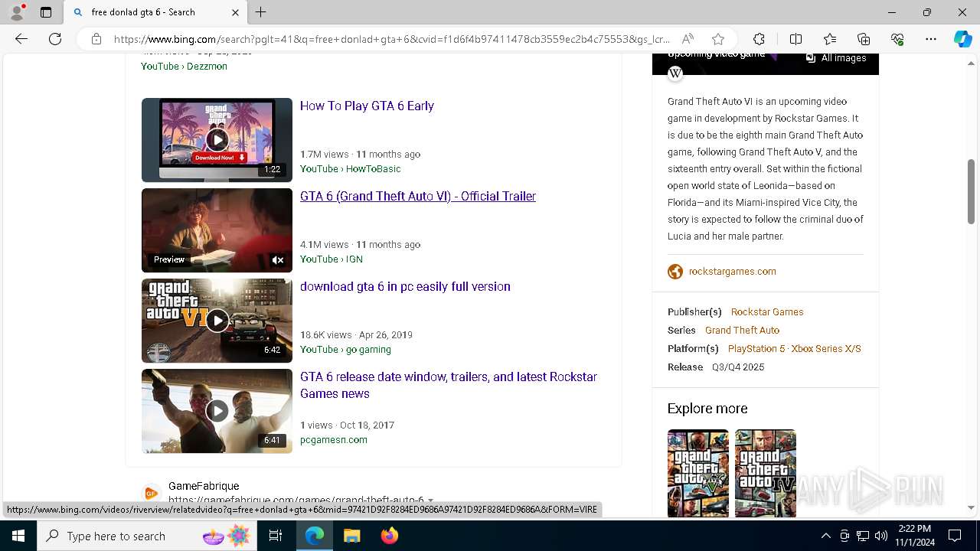This screenshot has width=980, height=551.
Task: Go back to previous page
Action: (21, 39)
